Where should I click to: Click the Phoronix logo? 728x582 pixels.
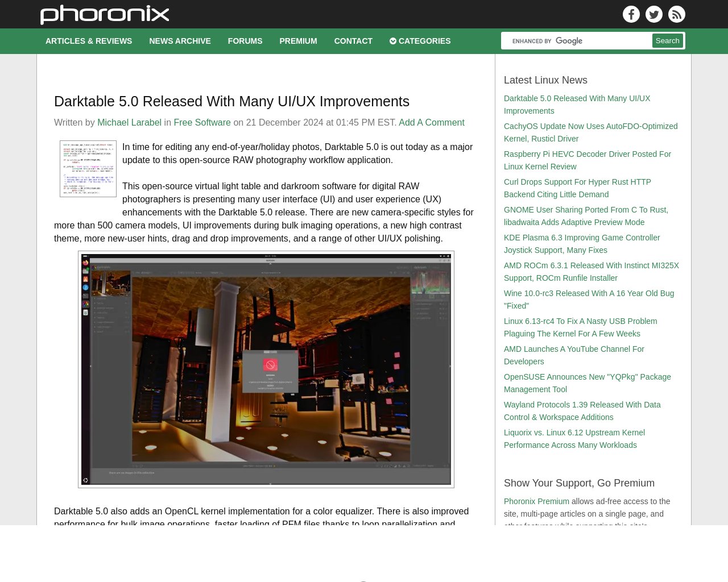pos(104,15)
